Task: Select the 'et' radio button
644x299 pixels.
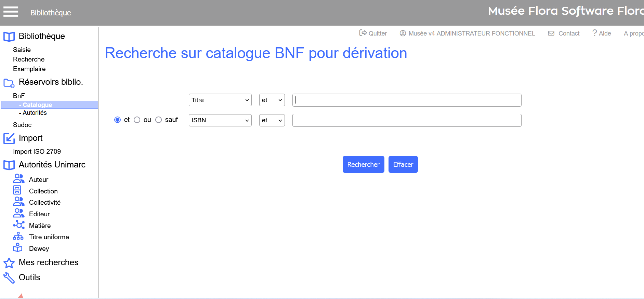Action: click(x=118, y=120)
